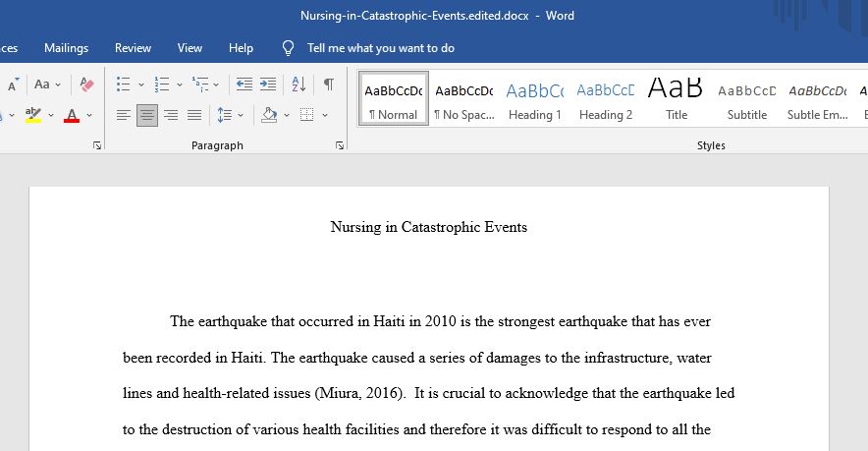Open the Bullets dropdown arrow
The height and width of the screenshot is (451, 868).
[141, 85]
